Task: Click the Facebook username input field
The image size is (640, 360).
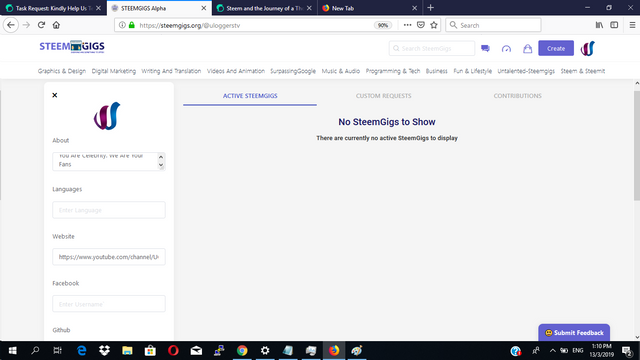Action: click(x=109, y=304)
